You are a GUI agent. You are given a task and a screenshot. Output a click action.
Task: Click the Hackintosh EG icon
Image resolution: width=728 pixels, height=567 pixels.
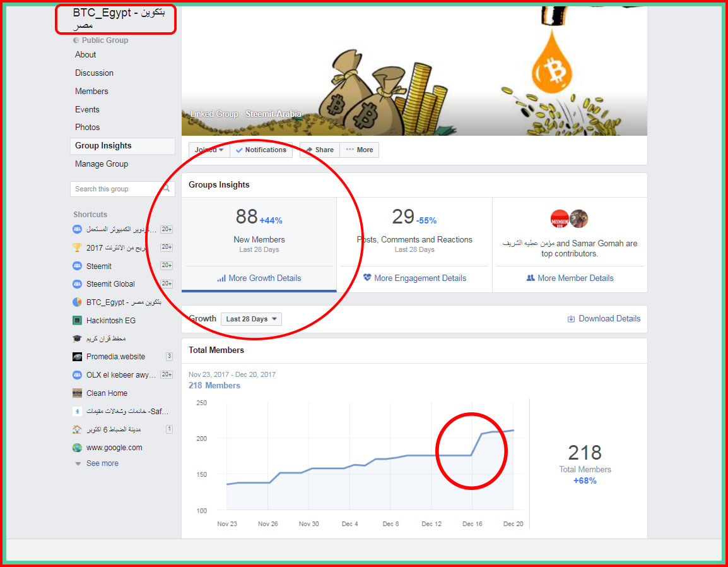(x=77, y=320)
